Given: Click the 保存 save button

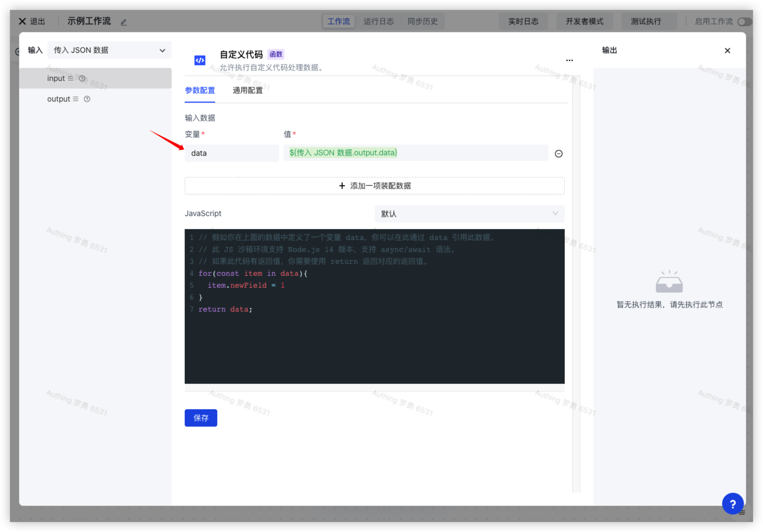Looking at the screenshot, I should click(x=200, y=418).
